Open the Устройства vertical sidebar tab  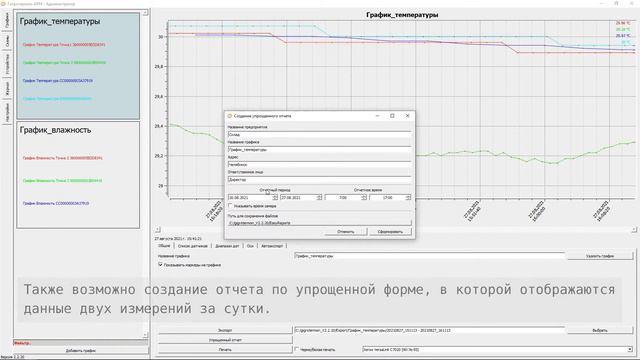(7, 64)
